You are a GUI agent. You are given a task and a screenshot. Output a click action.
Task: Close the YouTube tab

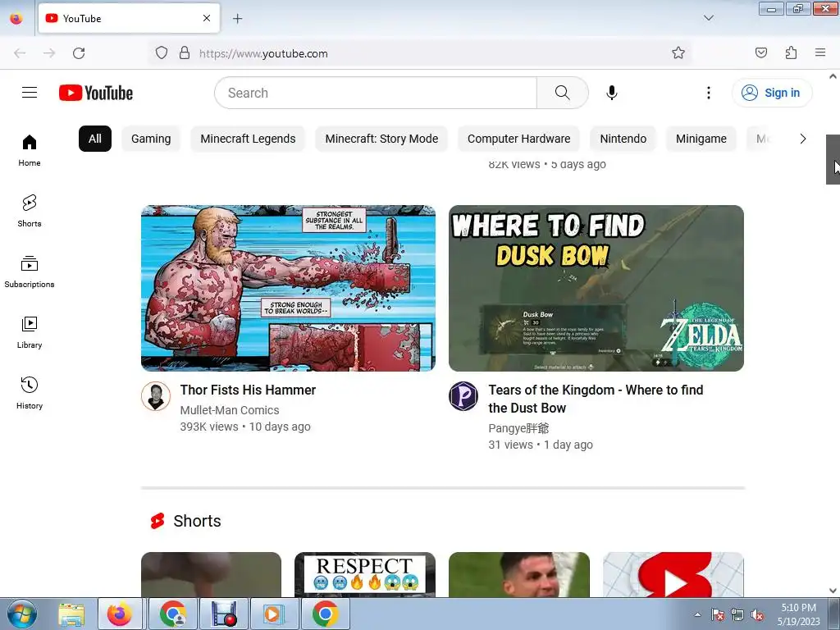(x=206, y=18)
